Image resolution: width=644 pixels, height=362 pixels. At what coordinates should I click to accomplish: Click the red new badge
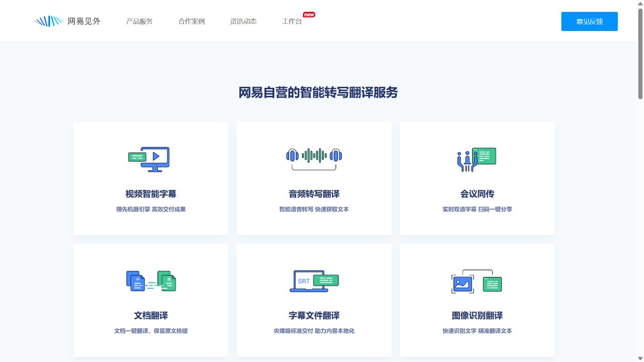[x=309, y=15]
